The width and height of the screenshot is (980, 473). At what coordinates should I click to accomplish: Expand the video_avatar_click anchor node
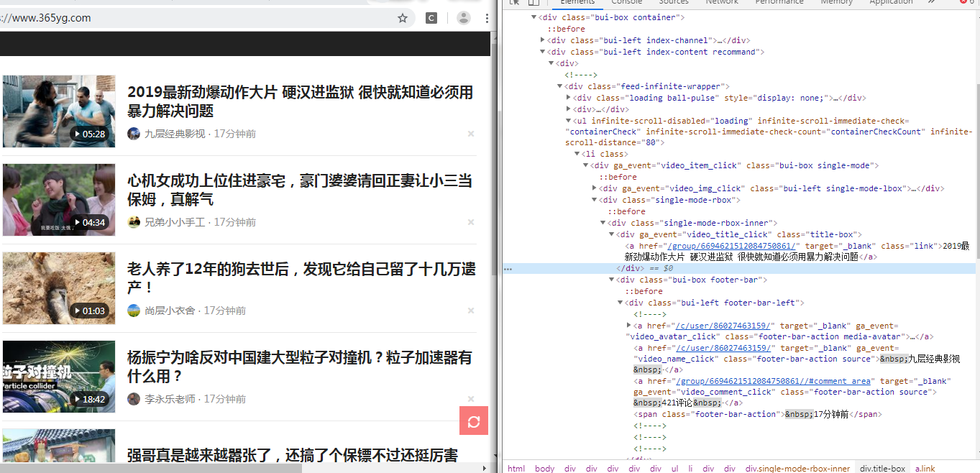(x=629, y=326)
